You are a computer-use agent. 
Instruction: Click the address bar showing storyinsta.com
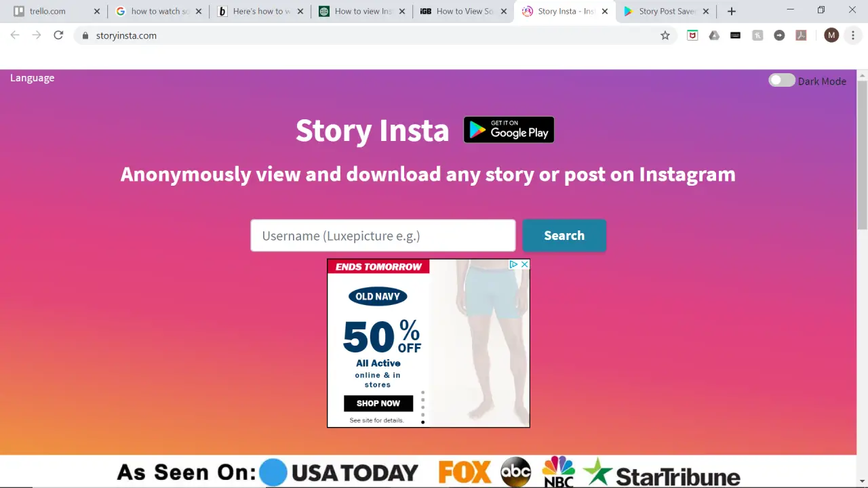click(x=373, y=35)
